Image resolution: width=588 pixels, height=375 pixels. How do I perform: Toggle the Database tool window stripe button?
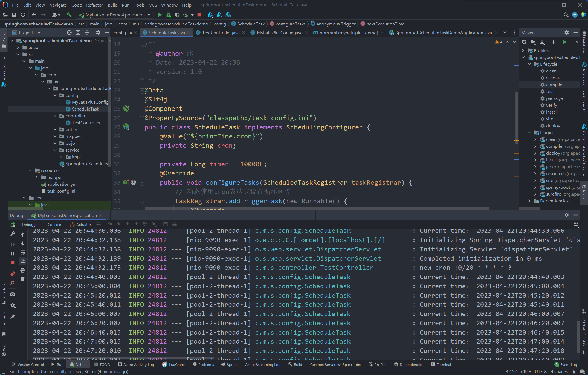point(584,42)
